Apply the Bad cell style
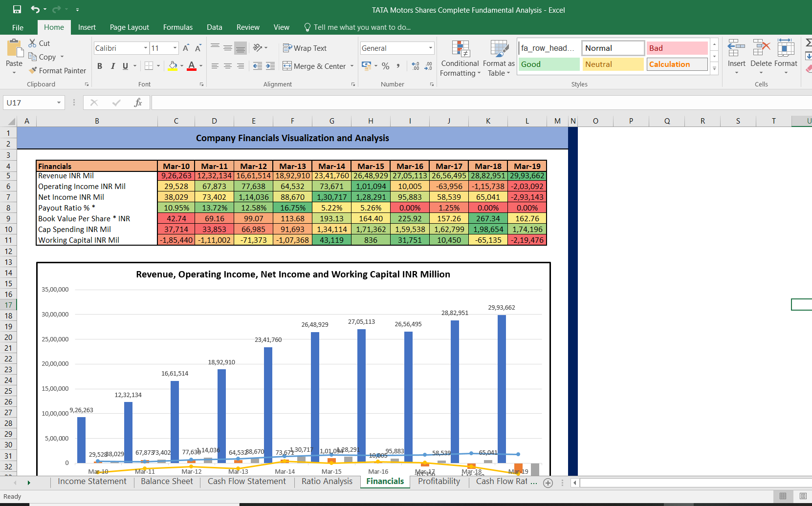Viewport: 812px width, 506px height. [x=677, y=48]
